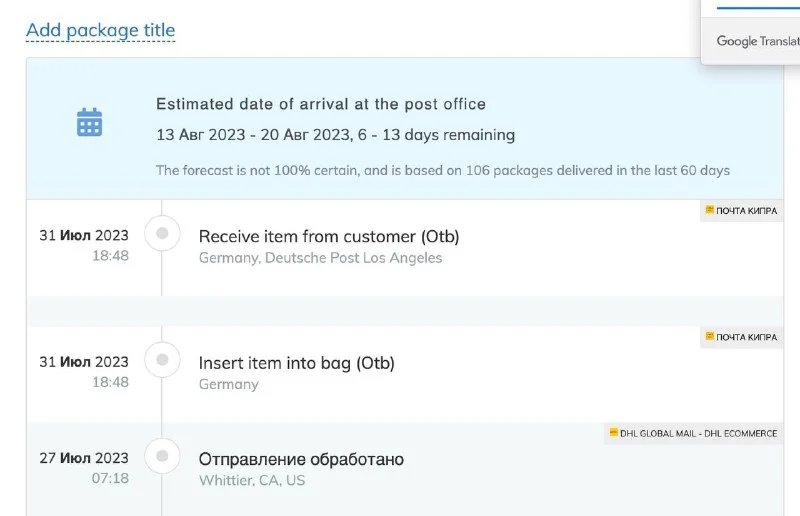Click Germany location under Insert item event
Viewport: 800px width, 516px height.
[x=228, y=384]
